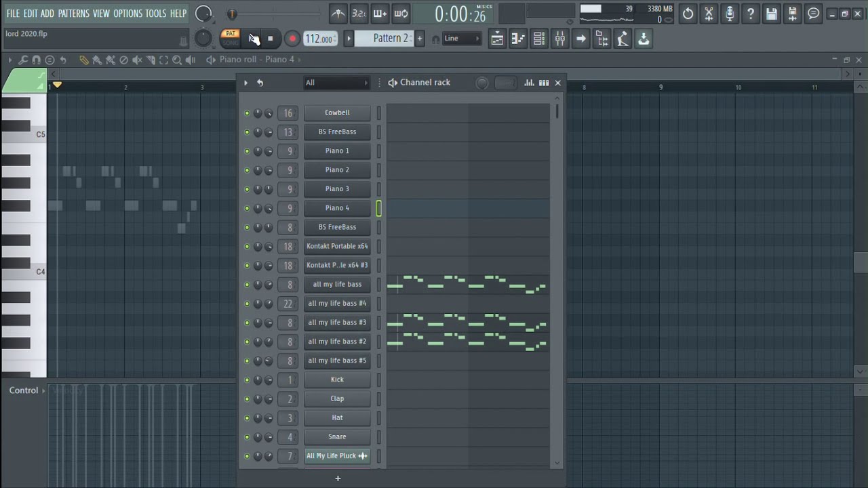Image resolution: width=868 pixels, height=488 pixels.
Task: Click the undo history circular arrow icon
Action: (688, 14)
